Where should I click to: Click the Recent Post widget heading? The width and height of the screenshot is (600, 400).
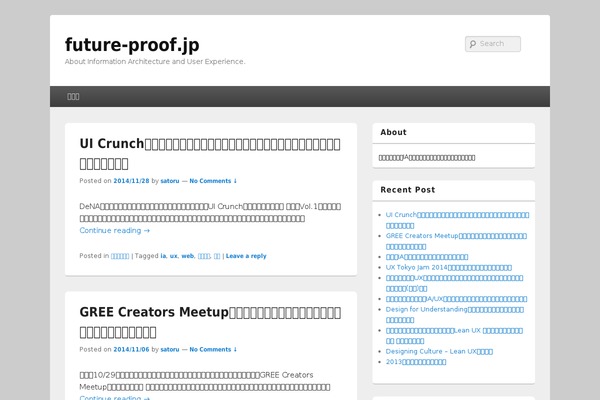(408, 189)
